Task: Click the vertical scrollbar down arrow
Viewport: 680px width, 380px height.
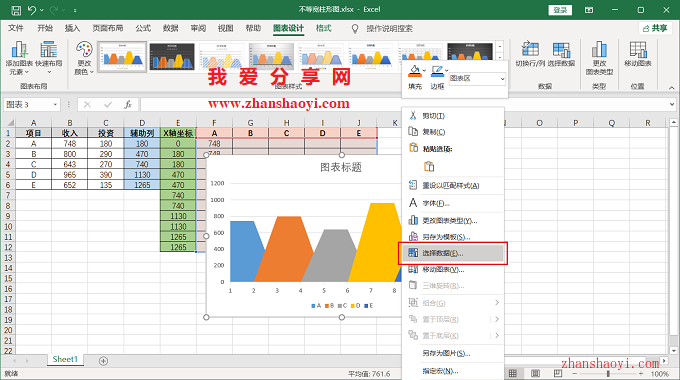Action: click(x=673, y=351)
